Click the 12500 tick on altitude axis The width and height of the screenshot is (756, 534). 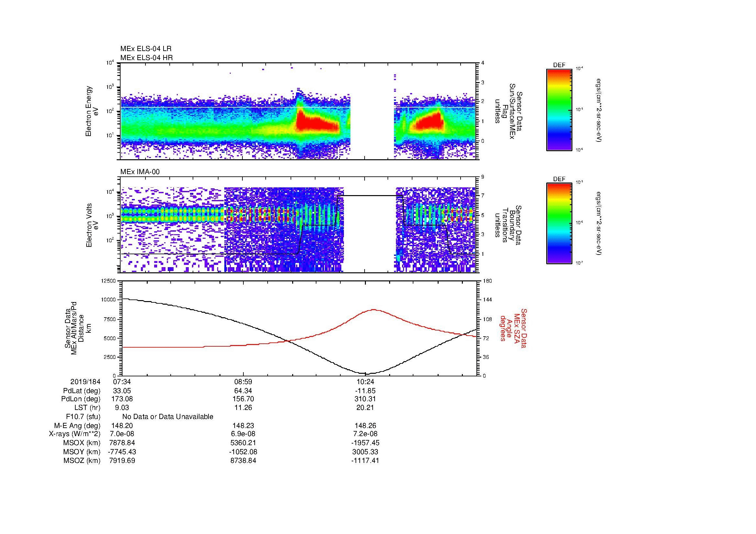(109, 281)
